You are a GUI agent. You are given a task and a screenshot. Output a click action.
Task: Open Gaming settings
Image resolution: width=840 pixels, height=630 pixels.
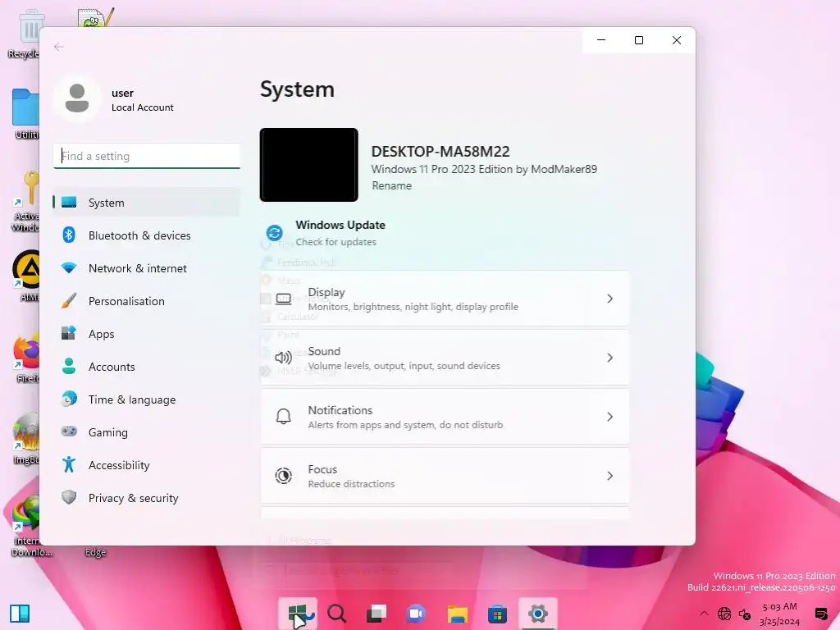pyautogui.click(x=146, y=431)
